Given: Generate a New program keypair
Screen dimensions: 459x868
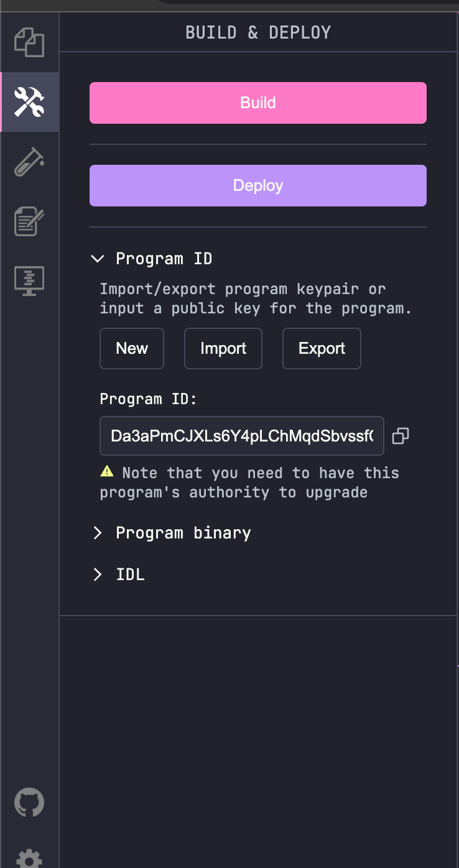Looking at the screenshot, I should tap(132, 348).
